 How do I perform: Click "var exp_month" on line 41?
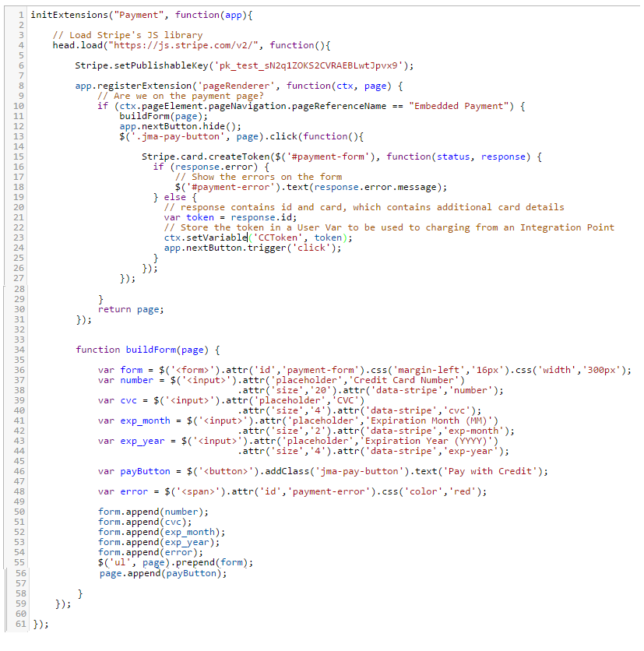134,421
